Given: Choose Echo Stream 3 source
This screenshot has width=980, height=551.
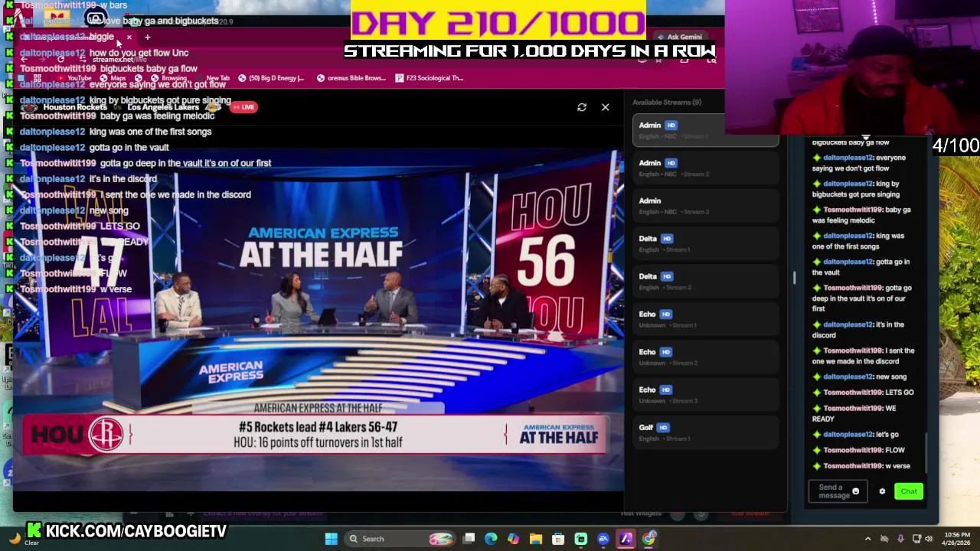Looking at the screenshot, I should (706, 394).
